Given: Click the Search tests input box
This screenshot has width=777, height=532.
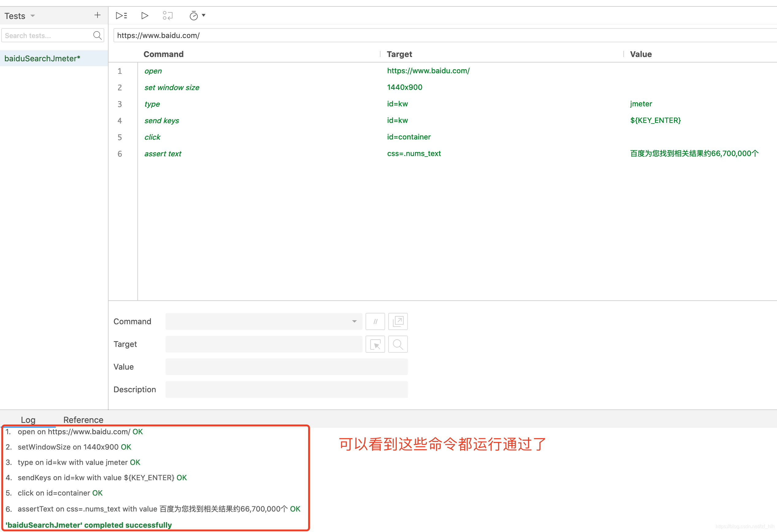Looking at the screenshot, I should point(47,36).
